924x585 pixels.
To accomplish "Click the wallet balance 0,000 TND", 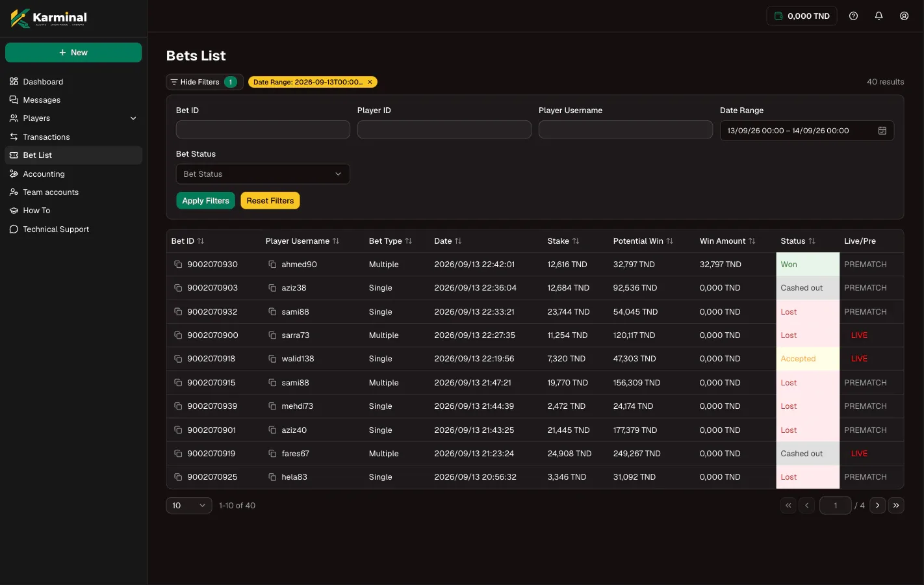I will tap(802, 16).
